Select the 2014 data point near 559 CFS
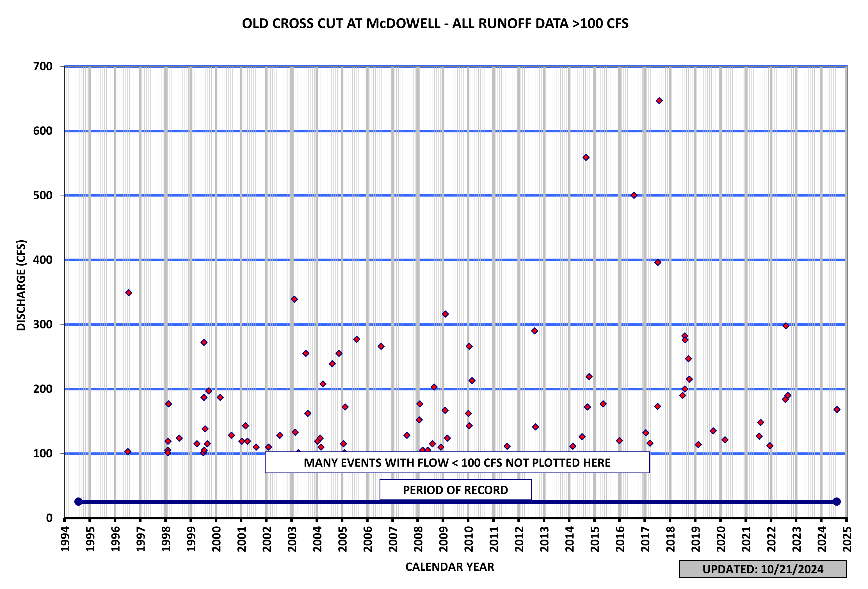 click(x=586, y=157)
